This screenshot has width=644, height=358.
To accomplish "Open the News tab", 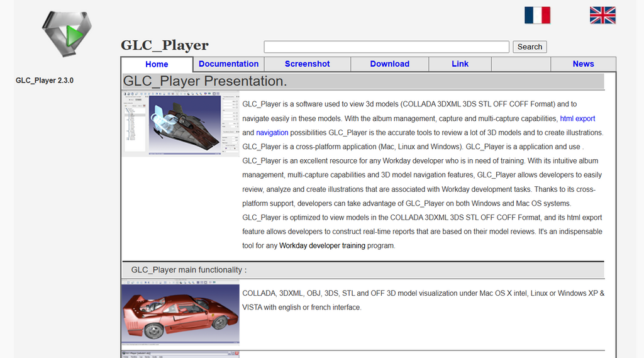I will pos(583,64).
